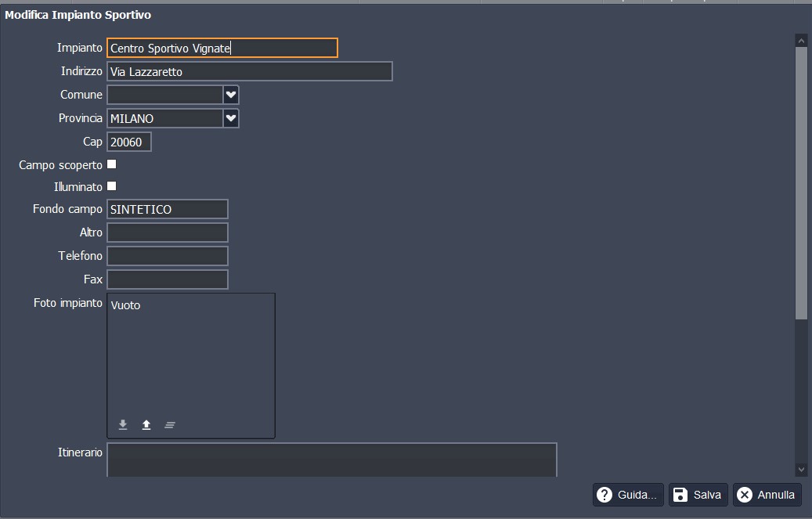Click the question mark icon on Guida
This screenshot has height=519, width=812.
(x=604, y=495)
